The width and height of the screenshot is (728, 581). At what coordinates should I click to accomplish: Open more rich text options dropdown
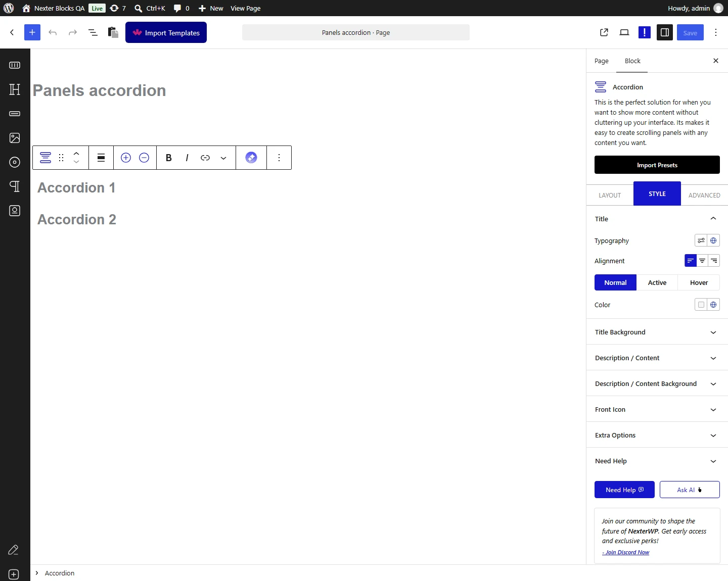tap(223, 158)
